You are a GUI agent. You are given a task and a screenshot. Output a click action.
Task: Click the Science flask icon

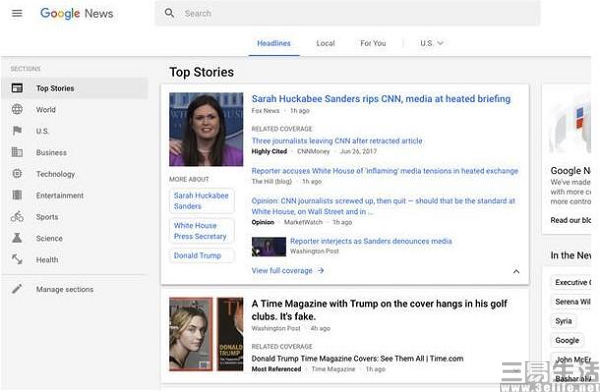pyautogui.click(x=17, y=238)
